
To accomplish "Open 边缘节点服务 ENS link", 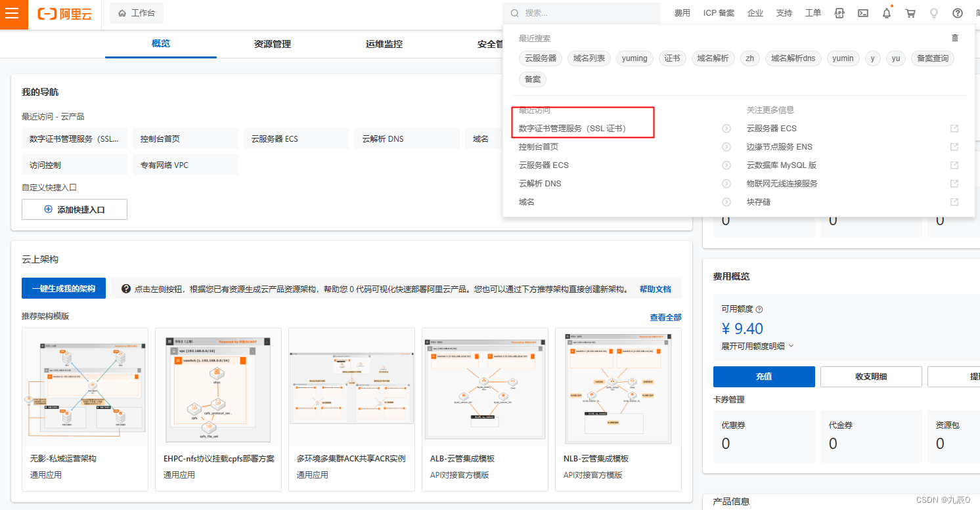I will click(780, 147).
